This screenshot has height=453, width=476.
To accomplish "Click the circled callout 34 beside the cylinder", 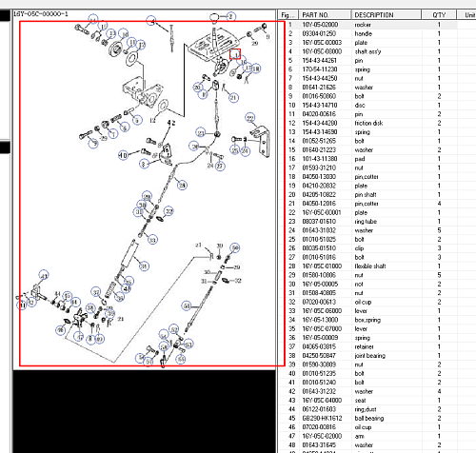I will pos(144,266).
